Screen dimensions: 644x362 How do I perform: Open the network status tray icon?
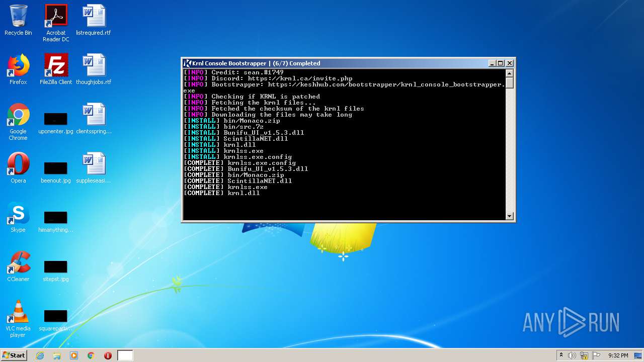tap(584, 355)
